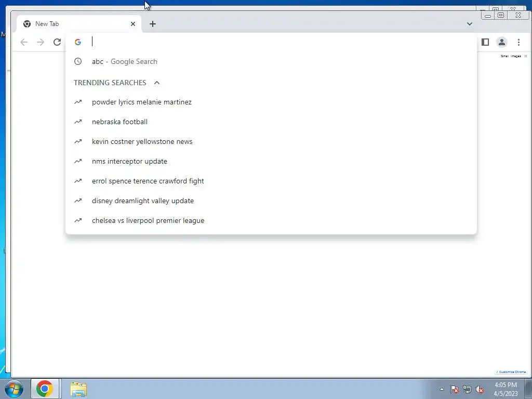The width and height of the screenshot is (532, 399).
Task: Choose 'nebraska football' trending suggestion
Action: pos(271,122)
